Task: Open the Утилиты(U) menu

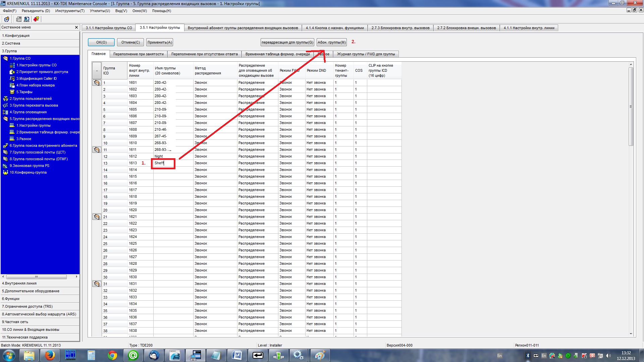Action: point(100,11)
